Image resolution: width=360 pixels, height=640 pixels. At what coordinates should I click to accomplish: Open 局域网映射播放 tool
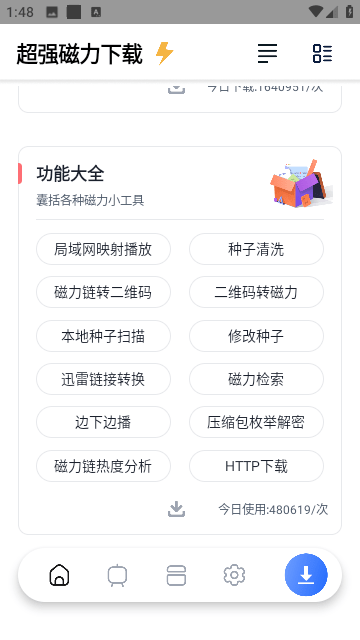(103, 249)
